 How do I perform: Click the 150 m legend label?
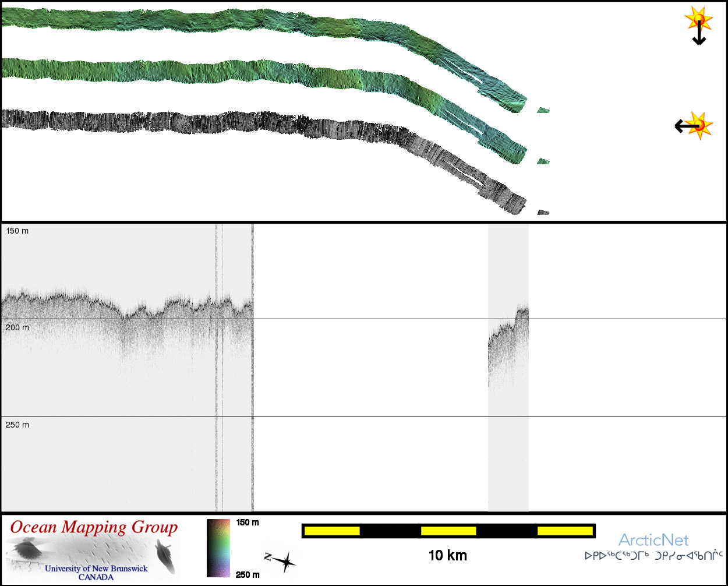click(x=248, y=523)
